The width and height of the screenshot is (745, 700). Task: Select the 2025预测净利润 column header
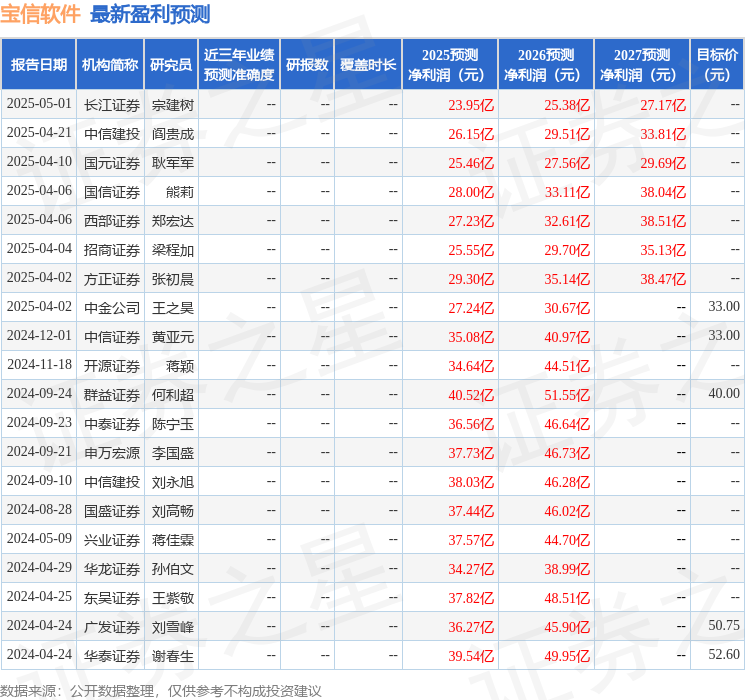(450, 65)
